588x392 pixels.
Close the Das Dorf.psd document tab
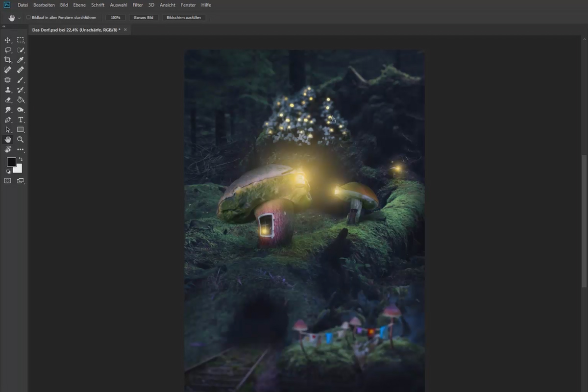coord(125,29)
